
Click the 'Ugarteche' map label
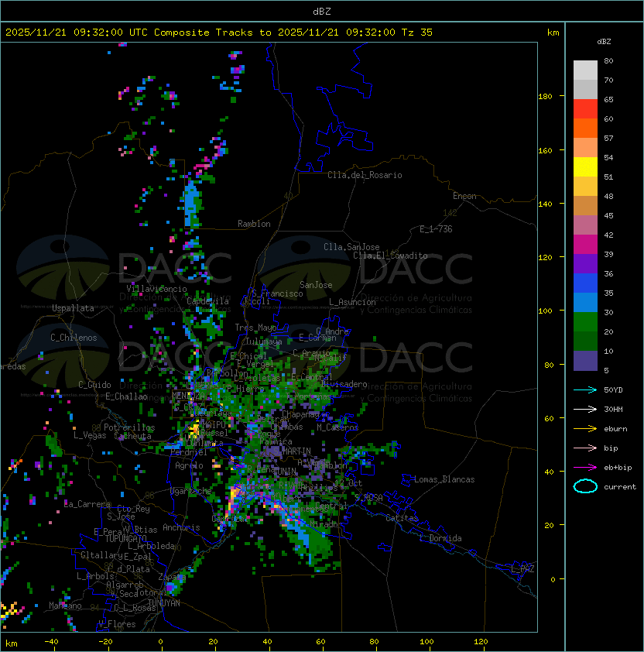[191, 492]
